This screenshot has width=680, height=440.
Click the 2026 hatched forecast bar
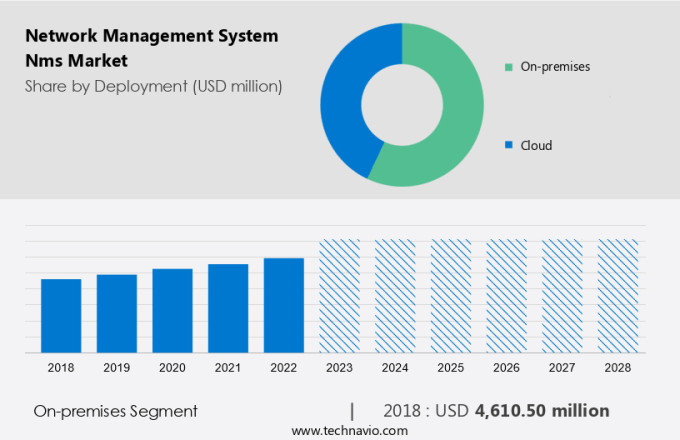506,296
